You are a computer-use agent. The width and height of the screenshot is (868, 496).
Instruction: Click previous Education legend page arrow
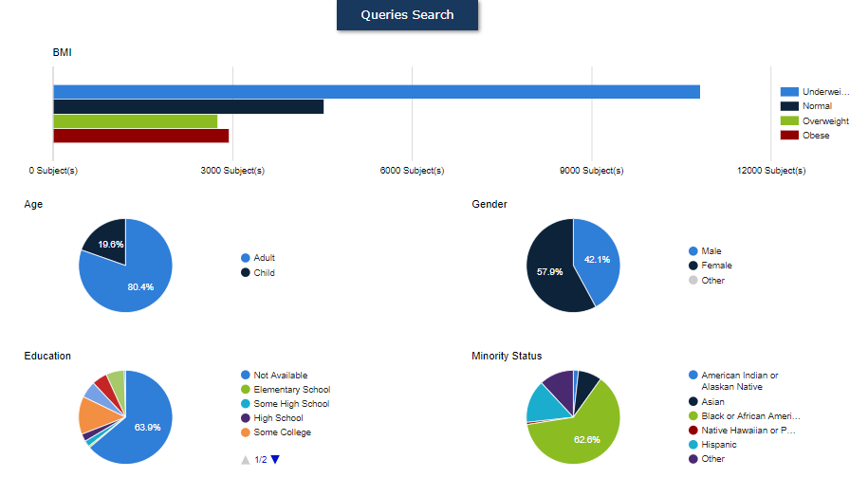click(x=246, y=460)
